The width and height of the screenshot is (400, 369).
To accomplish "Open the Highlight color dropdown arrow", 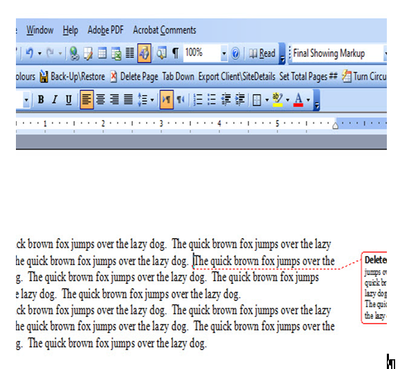I will point(287,100).
